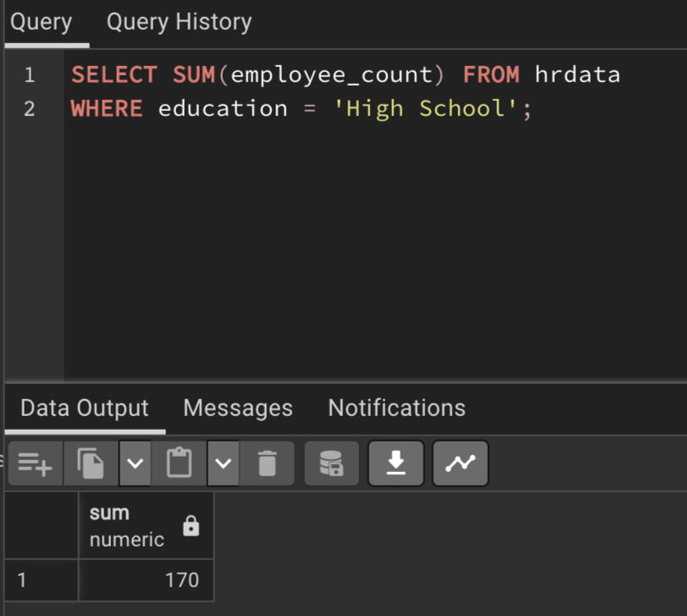Click the Add row icon
The height and width of the screenshot is (616, 687).
[36, 463]
